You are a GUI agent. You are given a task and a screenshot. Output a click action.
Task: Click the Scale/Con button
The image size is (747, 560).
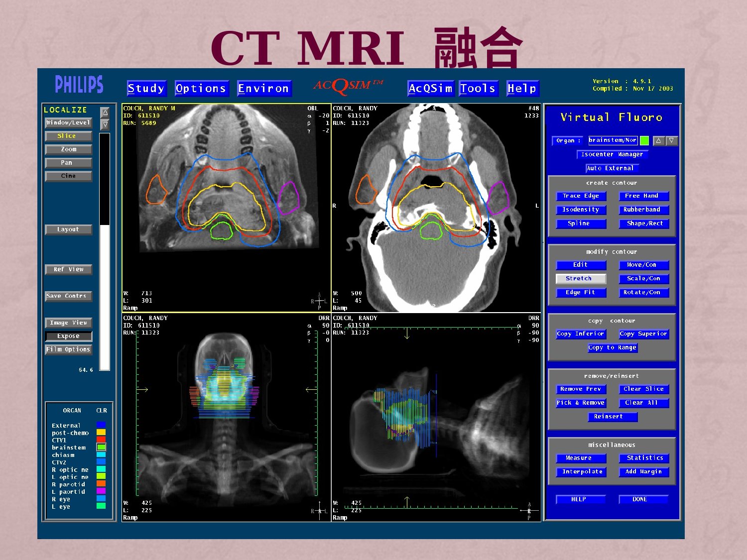click(x=644, y=279)
